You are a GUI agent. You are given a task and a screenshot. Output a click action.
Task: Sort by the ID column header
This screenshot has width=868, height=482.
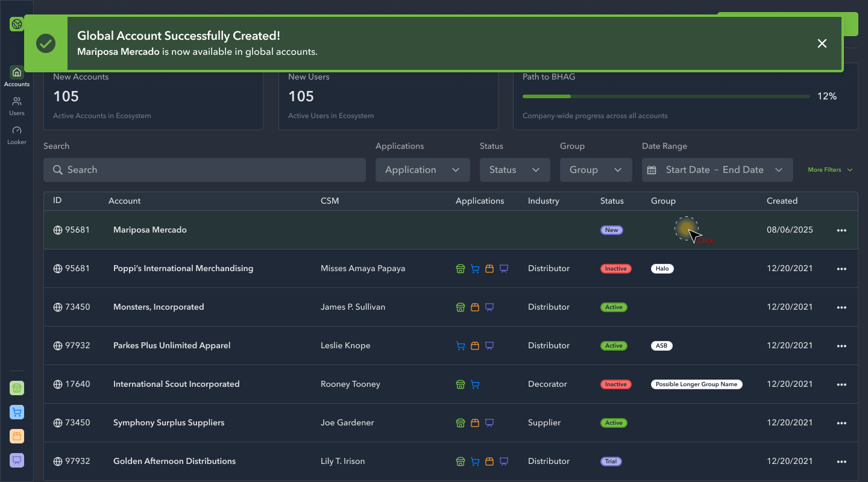click(x=57, y=201)
